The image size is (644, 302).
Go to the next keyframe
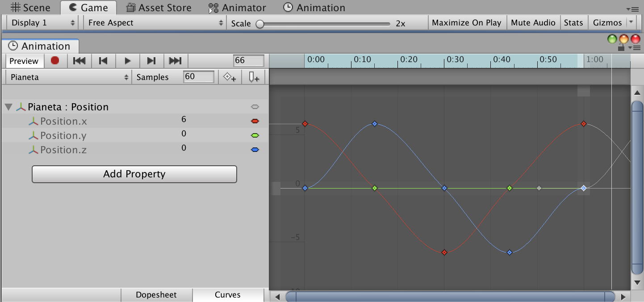[151, 61]
